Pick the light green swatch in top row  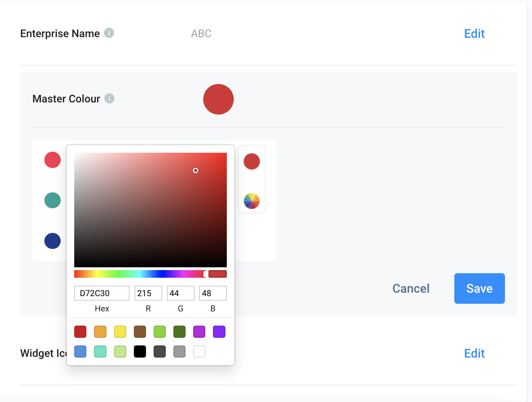point(160,332)
